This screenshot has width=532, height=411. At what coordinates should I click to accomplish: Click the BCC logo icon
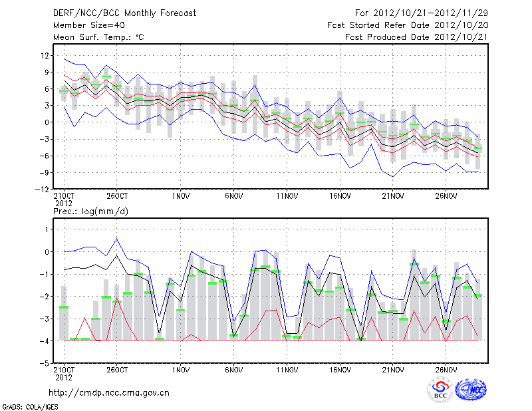440,390
